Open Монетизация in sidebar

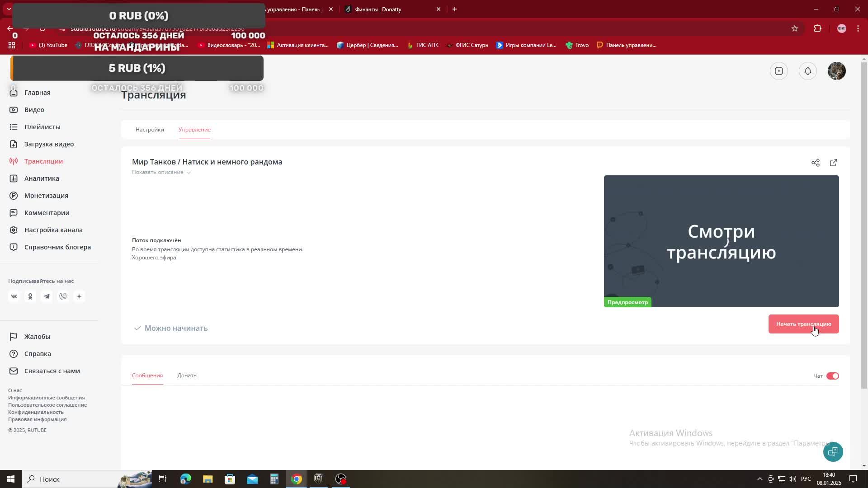pyautogui.click(x=46, y=196)
